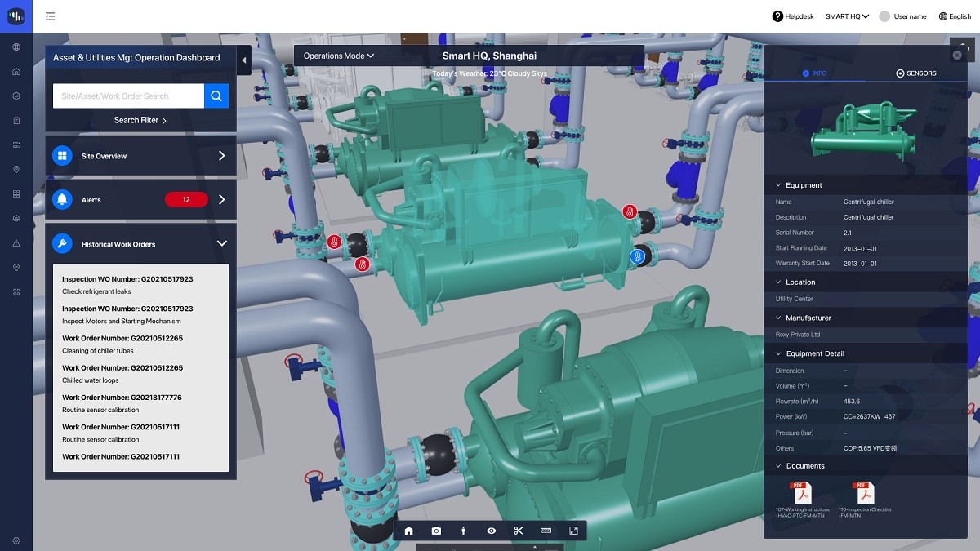Enter fullscreen mode via bottom toolbar icon
Image resolution: width=980 pixels, height=551 pixels.
pos(573,531)
